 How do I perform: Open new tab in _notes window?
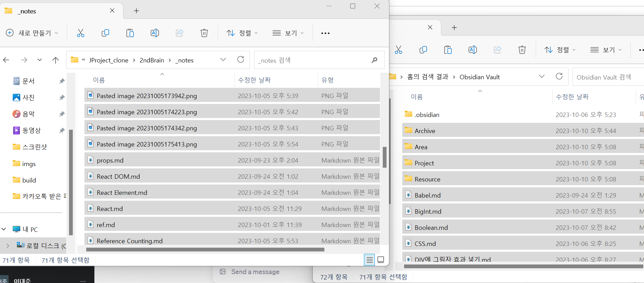click(x=136, y=11)
